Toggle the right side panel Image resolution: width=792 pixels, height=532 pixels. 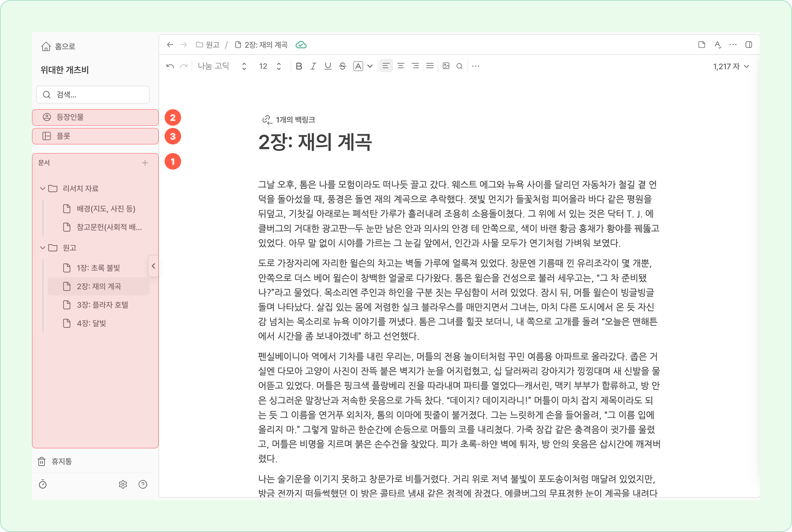(749, 45)
